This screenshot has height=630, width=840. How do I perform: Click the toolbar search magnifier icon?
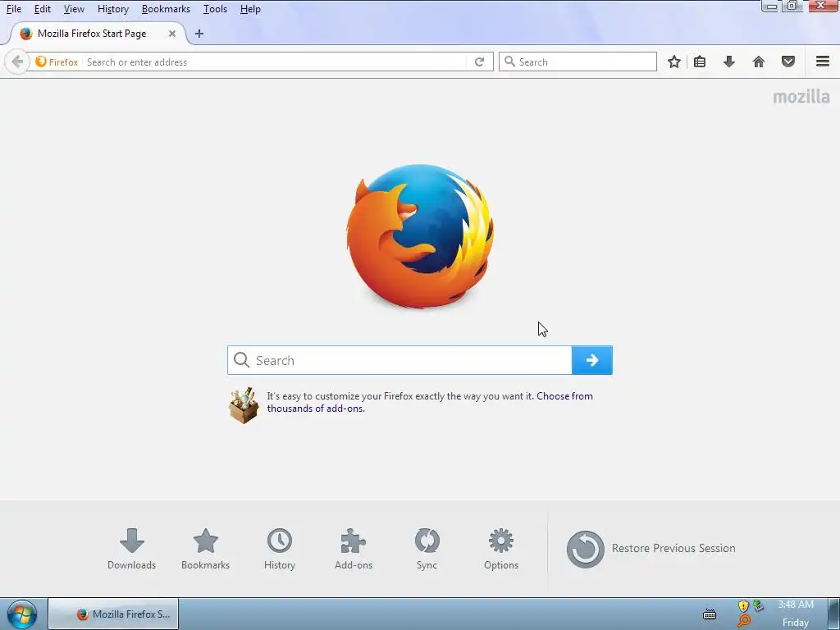(509, 62)
